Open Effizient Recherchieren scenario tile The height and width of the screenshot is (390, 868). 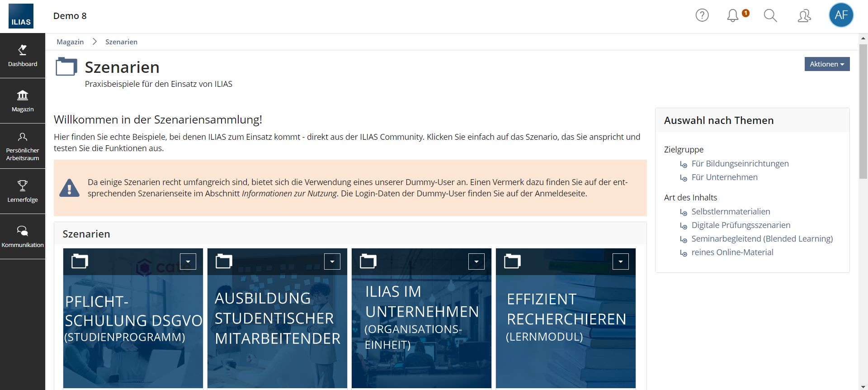pos(566,319)
